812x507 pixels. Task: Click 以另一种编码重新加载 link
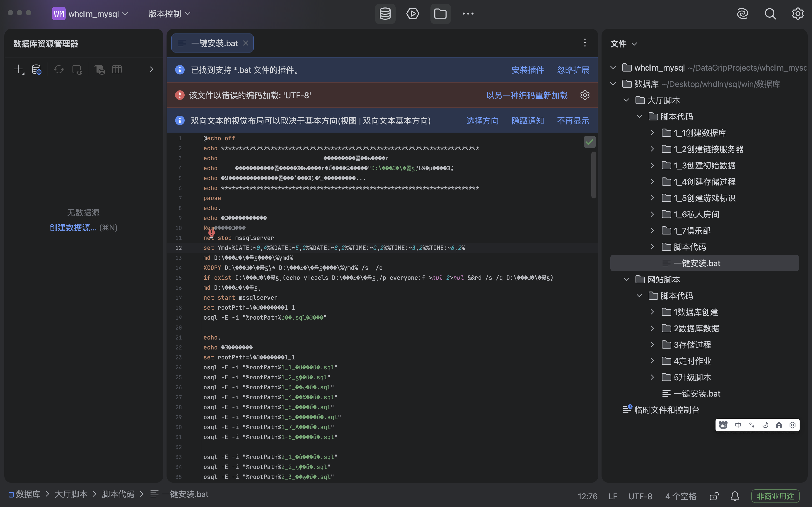(527, 96)
